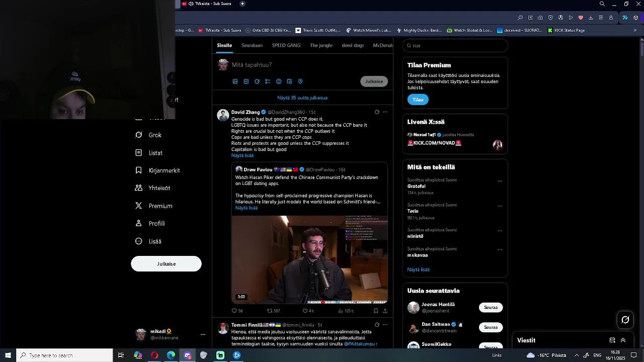Screen dimensions: 644x362
Task: Open Listat in the sidebar
Action: tap(149, 153)
